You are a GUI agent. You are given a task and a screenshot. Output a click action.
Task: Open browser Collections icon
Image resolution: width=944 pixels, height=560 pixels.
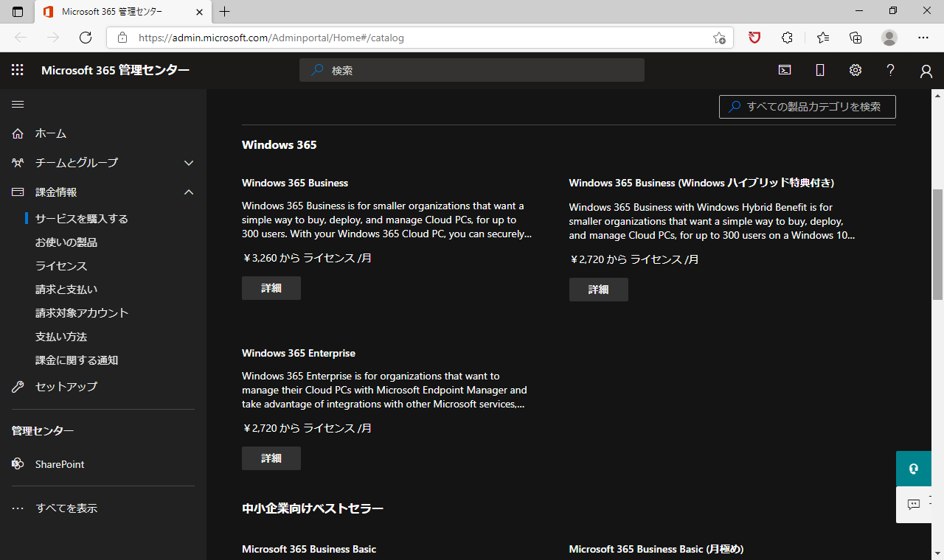[855, 38]
